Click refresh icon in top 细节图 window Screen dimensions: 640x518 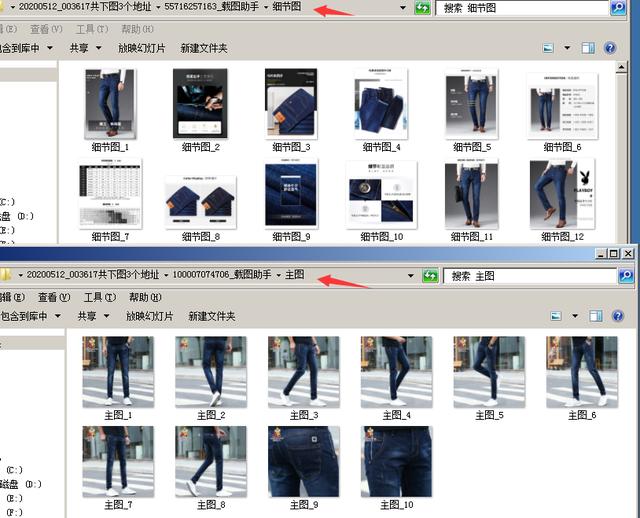422,8
